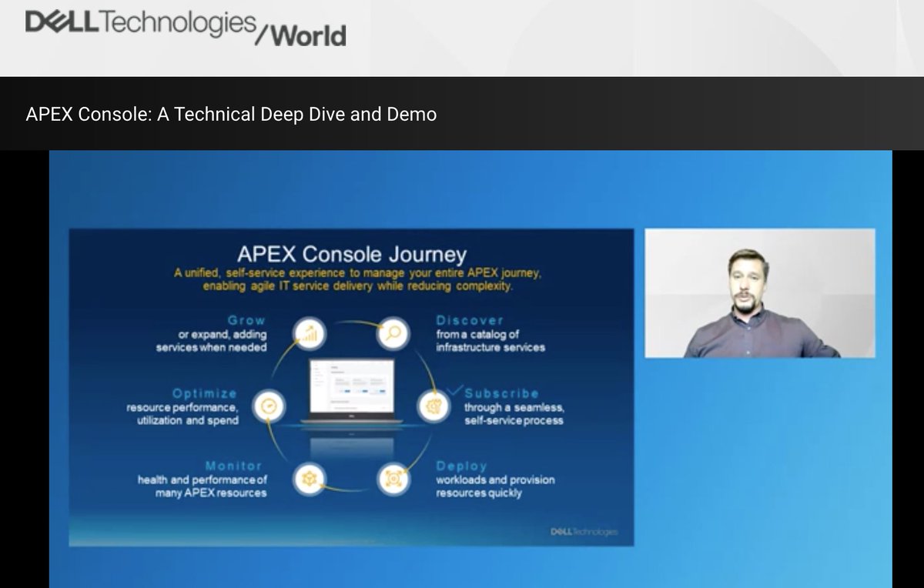924x588 pixels.
Task: Click the Dell Technologies World logo
Action: coord(186,27)
